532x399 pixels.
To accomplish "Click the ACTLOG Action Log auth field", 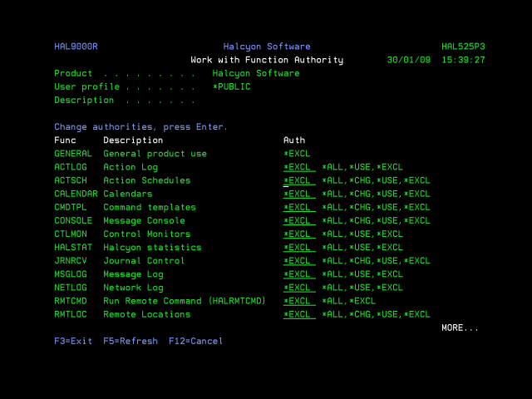I will (299, 167).
